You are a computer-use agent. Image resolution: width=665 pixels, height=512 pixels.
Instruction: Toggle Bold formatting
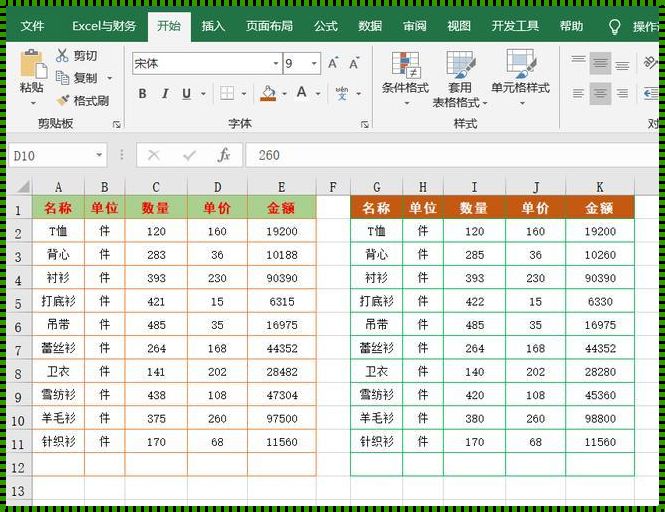tap(142, 93)
